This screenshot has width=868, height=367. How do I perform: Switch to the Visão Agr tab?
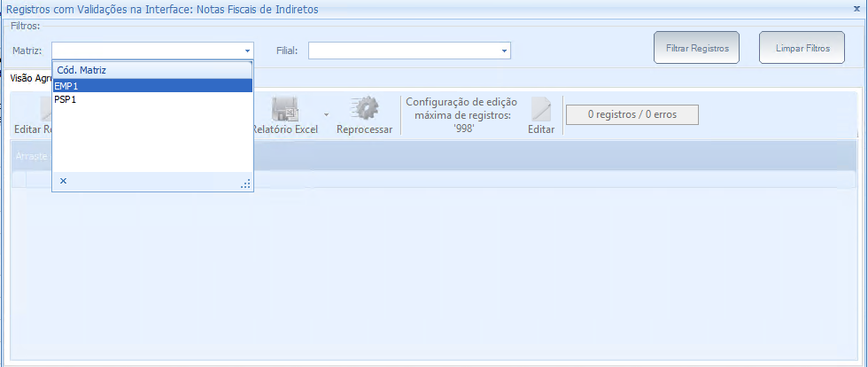[x=31, y=78]
